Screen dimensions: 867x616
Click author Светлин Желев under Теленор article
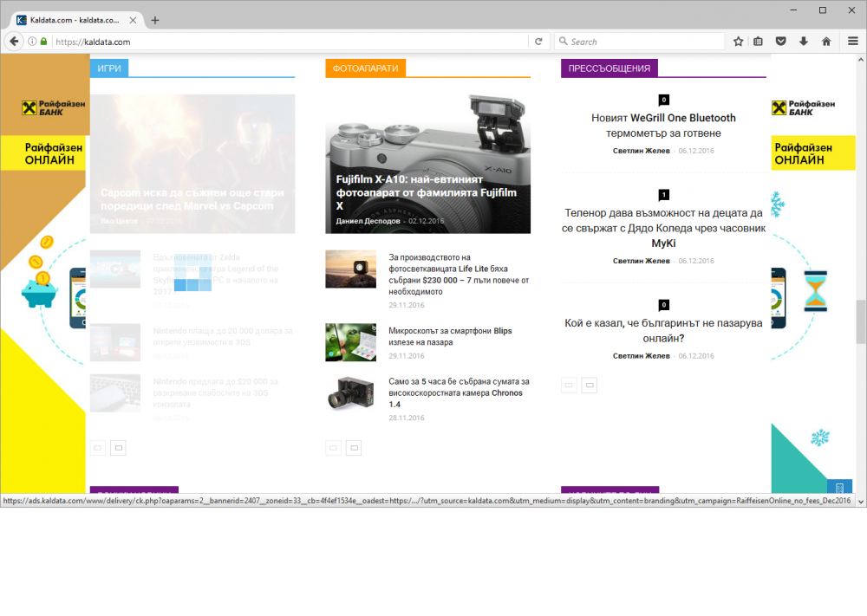pos(641,261)
